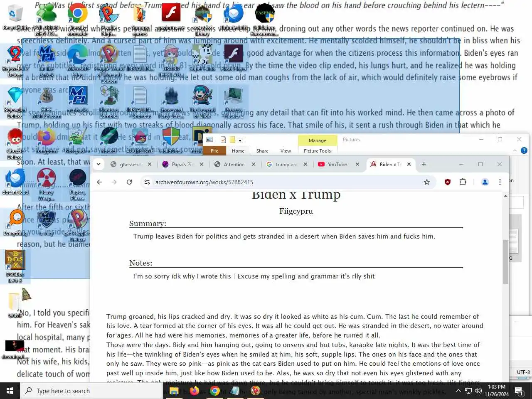This screenshot has height=399, width=532.
Task: Close the YouTube tab in Chrome
Action: (x=357, y=164)
